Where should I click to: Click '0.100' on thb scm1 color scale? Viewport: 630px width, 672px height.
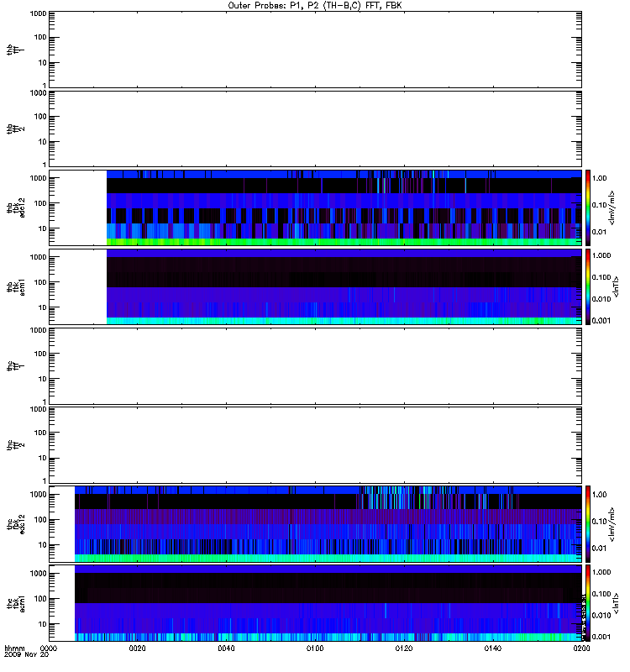601,277
